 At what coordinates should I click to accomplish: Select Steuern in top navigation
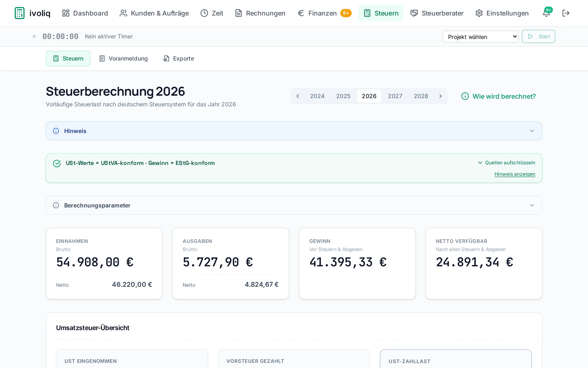(x=381, y=13)
